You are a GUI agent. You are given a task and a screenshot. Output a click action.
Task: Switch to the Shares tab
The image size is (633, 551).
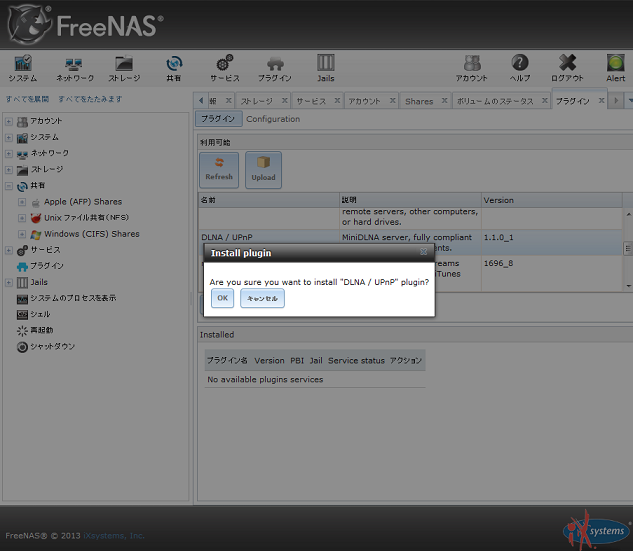419,101
